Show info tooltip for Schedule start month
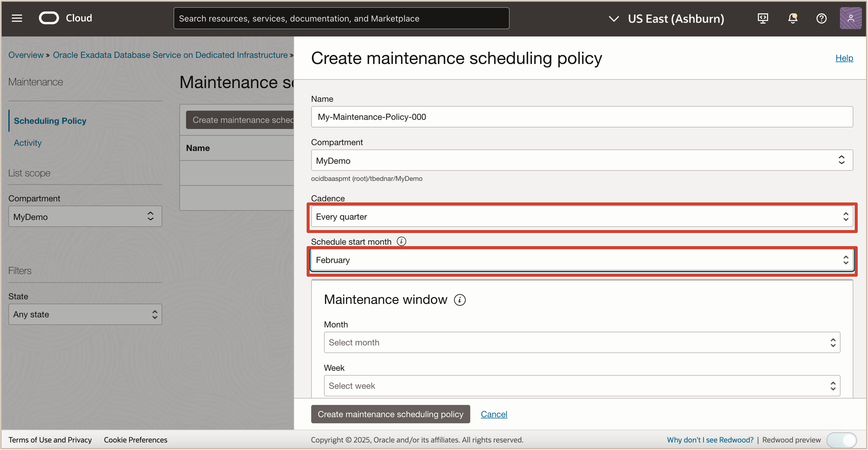Screen dimensions: 868x450 click(x=402, y=241)
